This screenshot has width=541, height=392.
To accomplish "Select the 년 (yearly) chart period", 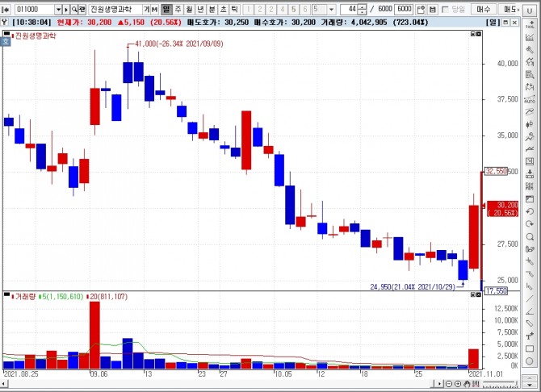I will [x=201, y=10].
